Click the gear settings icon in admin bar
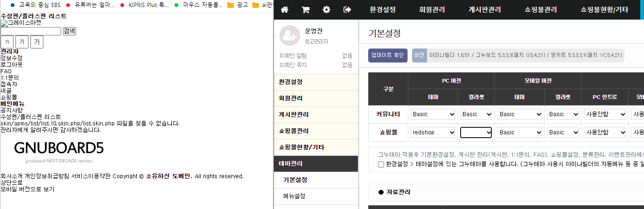 (326, 10)
